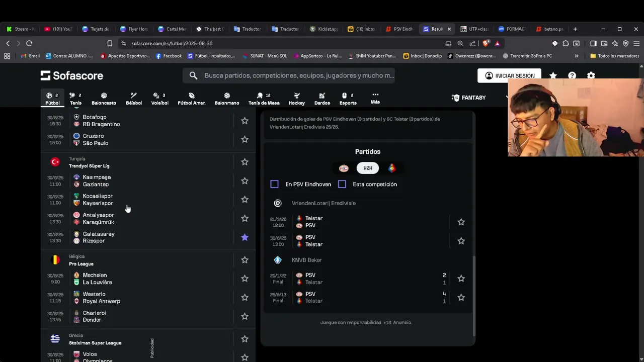This screenshot has width=644, height=362.
Task: Focus the Sofascore search field
Action: (289, 75)
